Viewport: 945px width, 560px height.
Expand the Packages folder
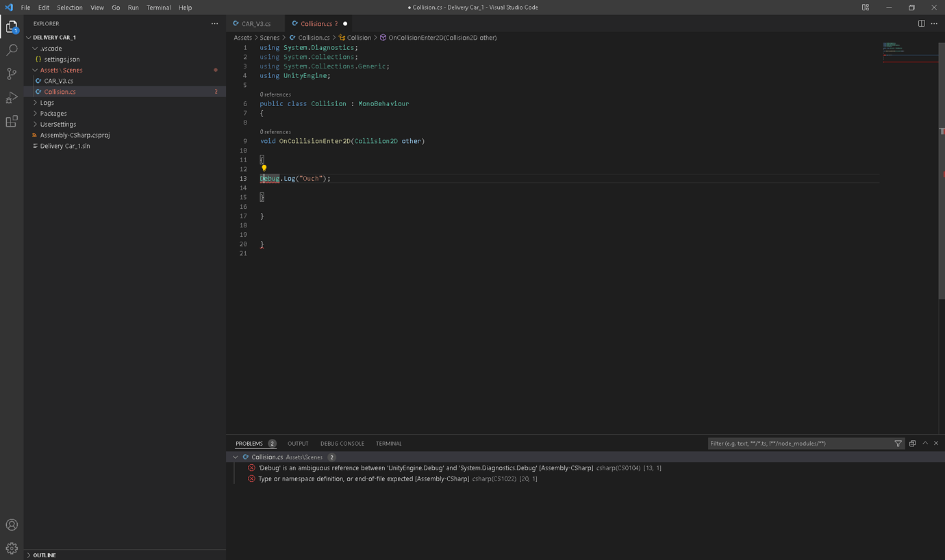pos(35,114)
